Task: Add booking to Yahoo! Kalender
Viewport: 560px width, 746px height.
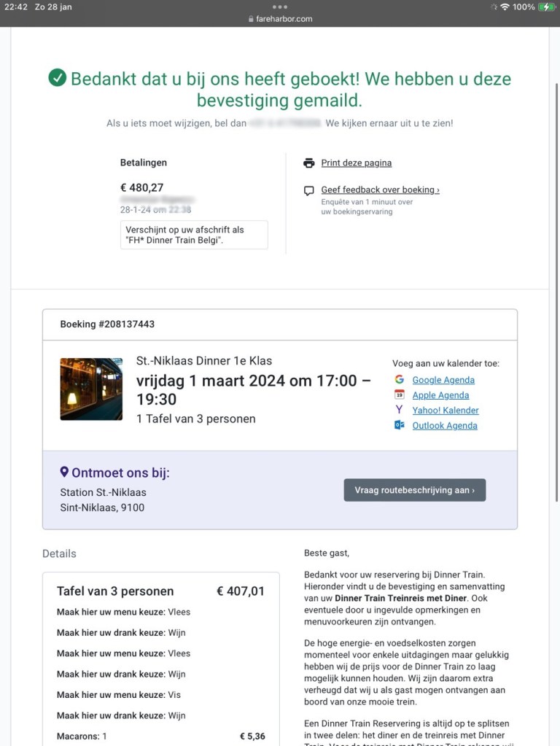Action: point(446,411)
